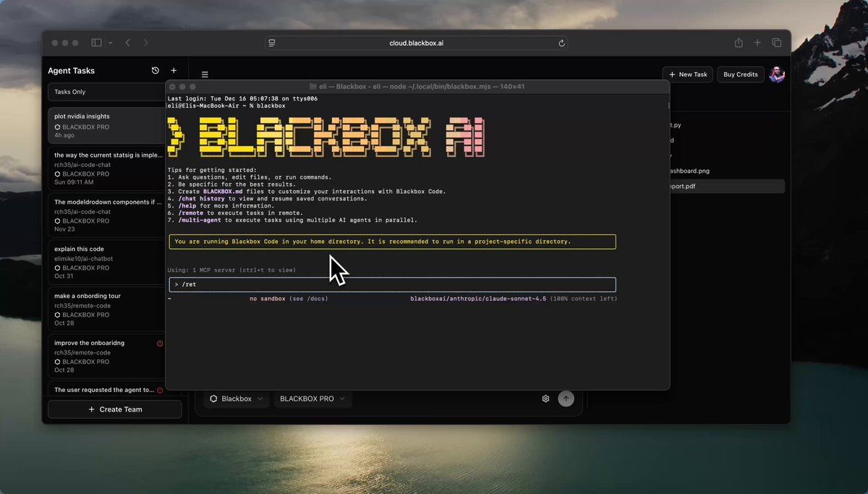Screen dimensions: 868x494
Task: Show Safari tab overview icon
Action: 776,43
